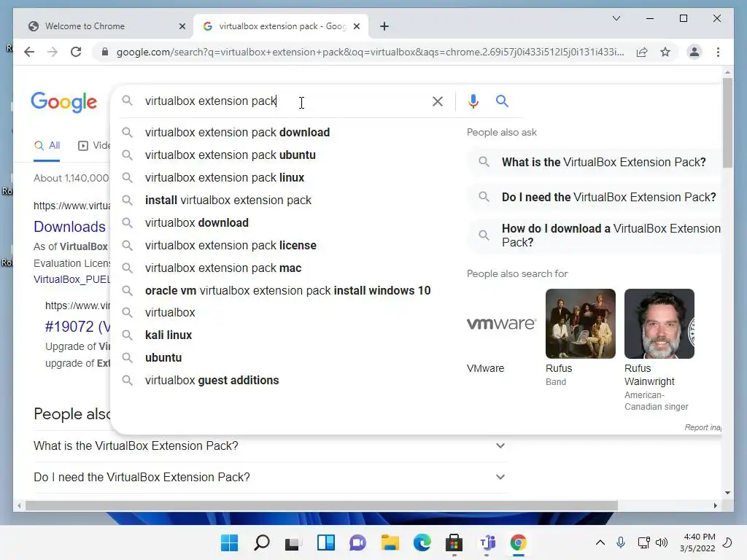Image resolution: width=747 pixels, height=560 pixels.
Task: Open the Downloads search result link
Action: tap(69, 227)
